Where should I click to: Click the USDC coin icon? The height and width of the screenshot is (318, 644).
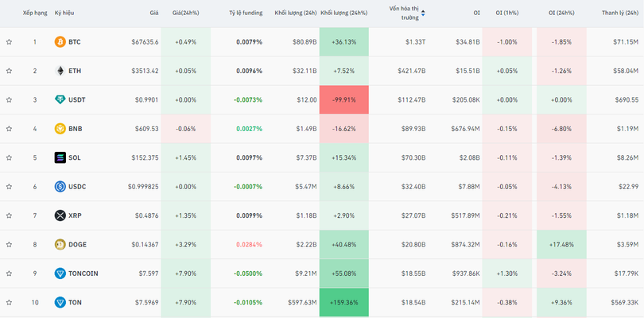point(60,187)
